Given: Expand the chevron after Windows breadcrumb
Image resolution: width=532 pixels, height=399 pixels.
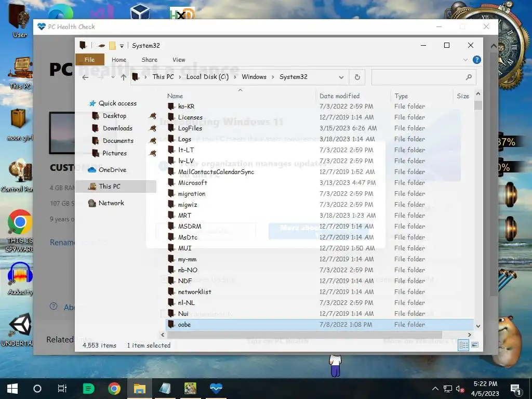Looking at the screenshot, I should [273, 77].
